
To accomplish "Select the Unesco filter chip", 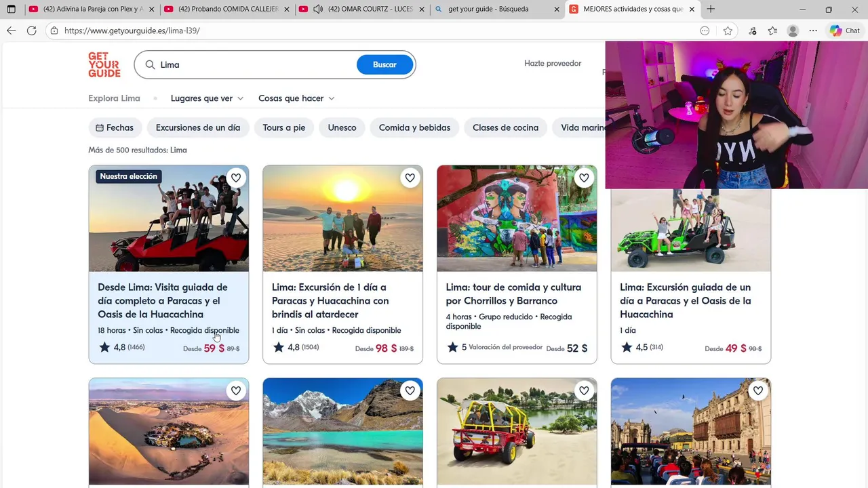I will (x=342, y=127).
